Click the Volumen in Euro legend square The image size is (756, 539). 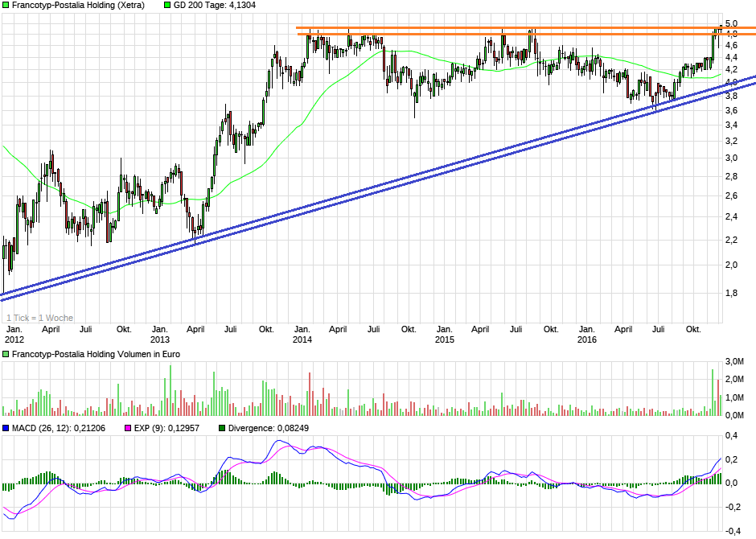coord(6,354)
